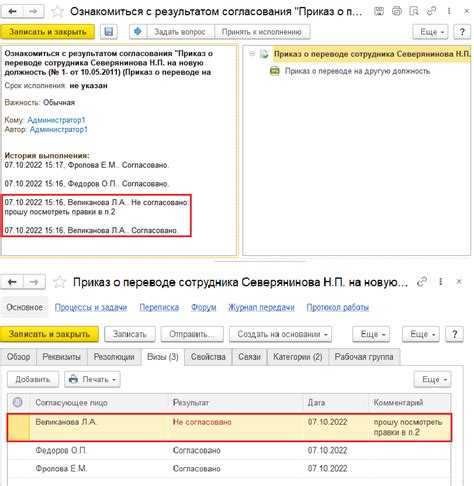This screenshot has width=474, height=486.
Task: Open the Свойства tab
Action: 208,357
